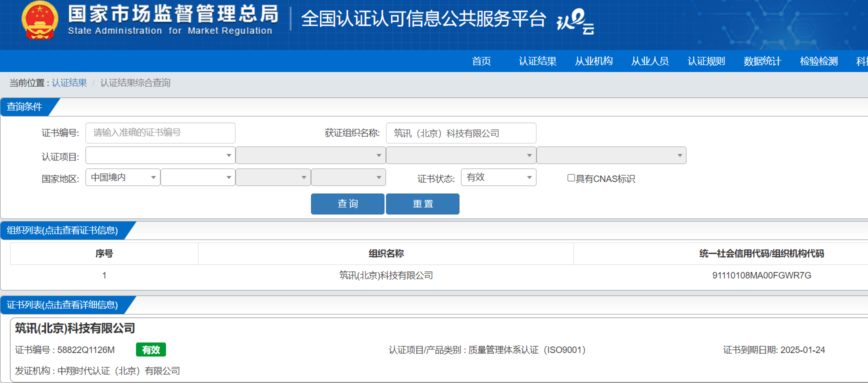Open the 认证规则 menu item
868x383 pixels.
point(706,61)
